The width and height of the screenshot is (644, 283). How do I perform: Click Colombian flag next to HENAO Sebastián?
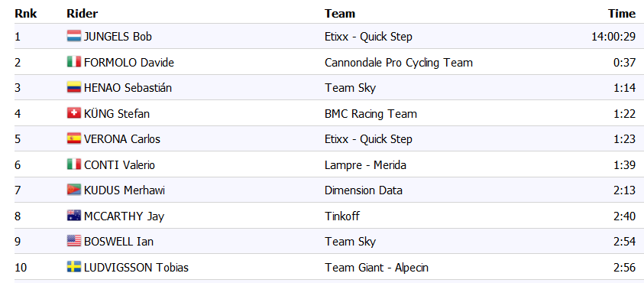click(x=74, y=87)
